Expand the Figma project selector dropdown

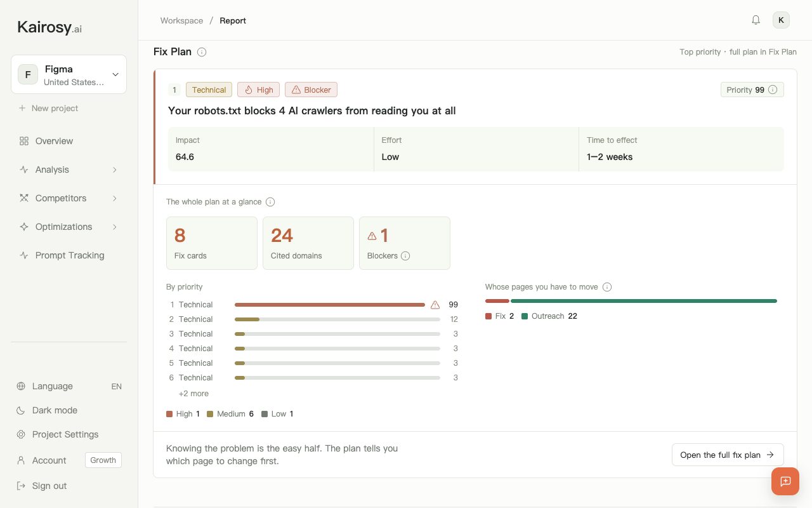click(69, 74)
